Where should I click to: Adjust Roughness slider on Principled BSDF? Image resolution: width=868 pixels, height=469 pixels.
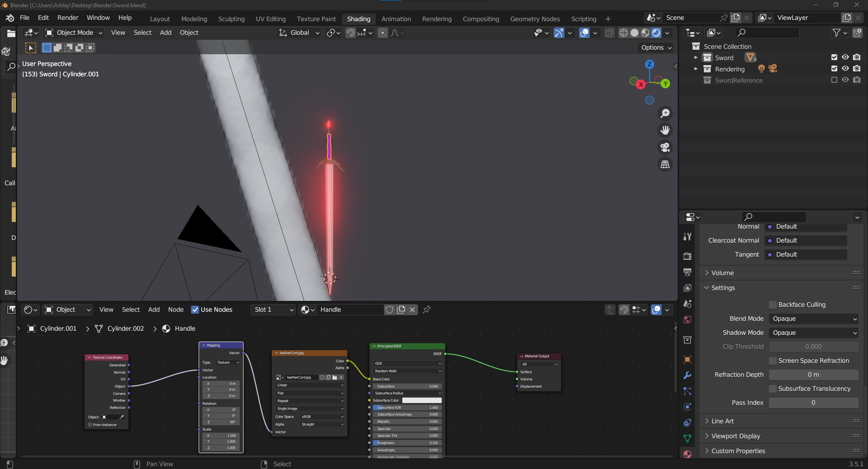coord(407,443)
